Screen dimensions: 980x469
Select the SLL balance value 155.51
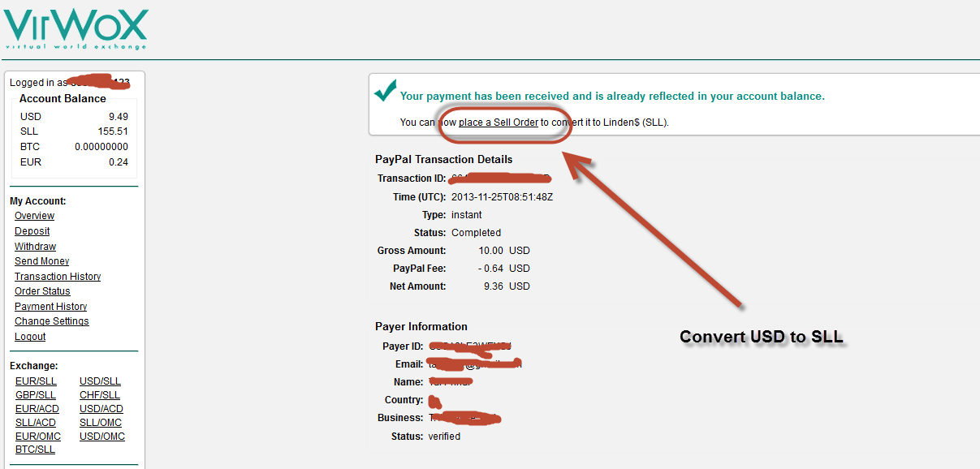[x=113, y=131]
